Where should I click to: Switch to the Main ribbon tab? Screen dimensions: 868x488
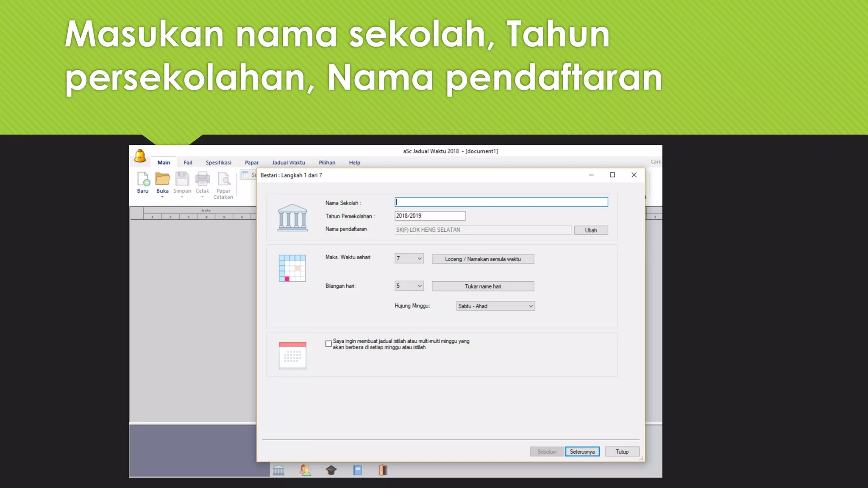click(x=164, y=163)
